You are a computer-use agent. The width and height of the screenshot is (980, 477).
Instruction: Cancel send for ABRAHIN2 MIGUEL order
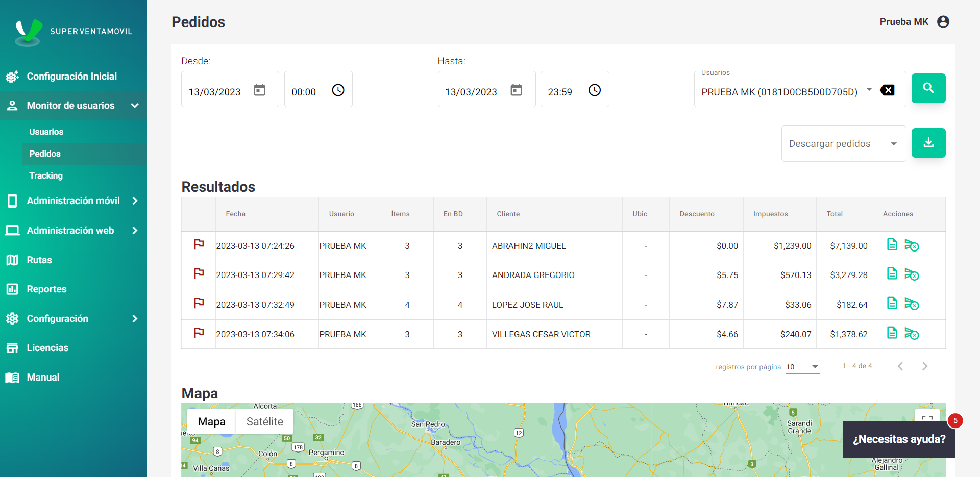coord(912,245)
